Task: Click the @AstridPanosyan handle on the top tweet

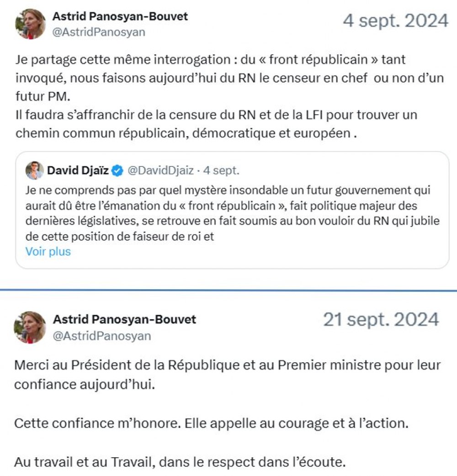Action: (99, 32)
